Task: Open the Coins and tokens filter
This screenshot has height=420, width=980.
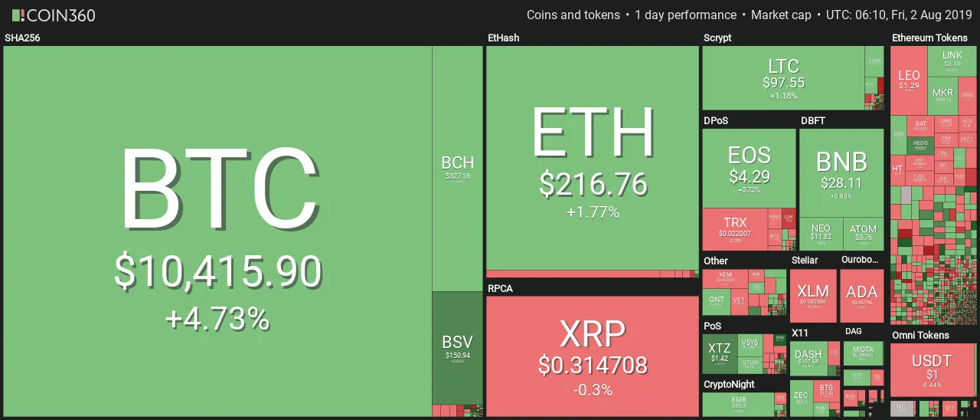Action: pyautogui.click(x=573, y=15)
